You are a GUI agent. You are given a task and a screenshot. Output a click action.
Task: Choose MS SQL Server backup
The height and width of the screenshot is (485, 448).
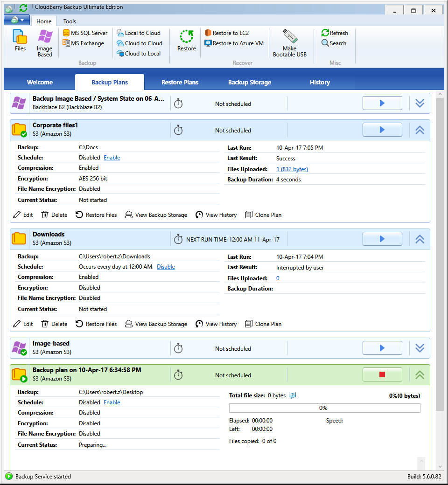(85, 33)
